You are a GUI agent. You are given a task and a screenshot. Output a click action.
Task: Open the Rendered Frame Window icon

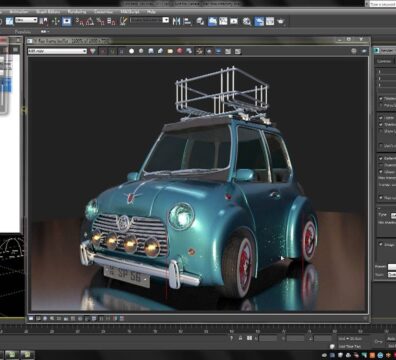point(270,22)
